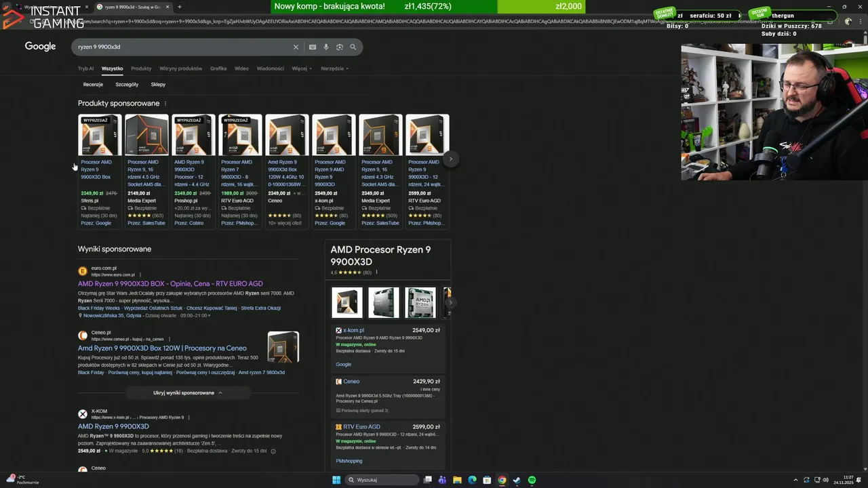Select the Sklepy filter chip
The image size is (868, 488).
[158, 85]
